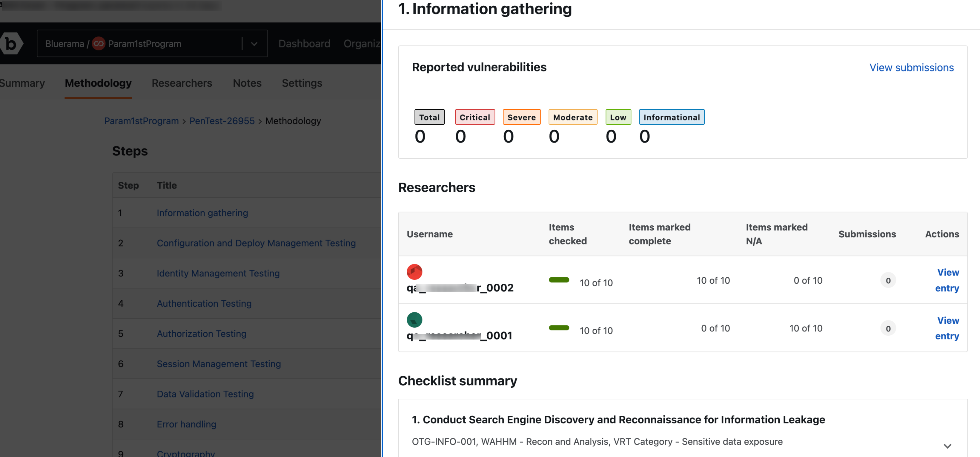Click the Total vulnerabilities badge
Image resolution: width=980 pixels, height=457 pixels.
click(x=429, y=117)
